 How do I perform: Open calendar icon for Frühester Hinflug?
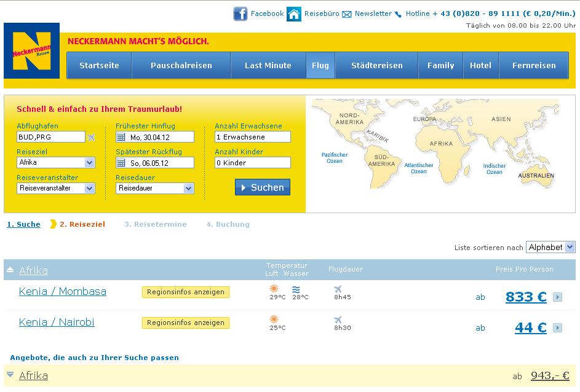121,137
